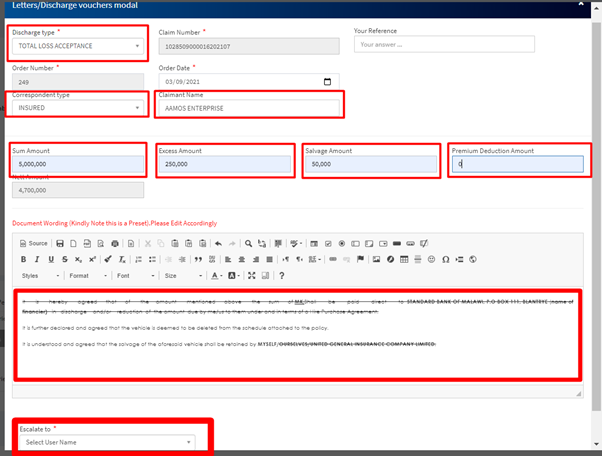
Task: Insert a table using the table icon
Action: pos(404,259)
